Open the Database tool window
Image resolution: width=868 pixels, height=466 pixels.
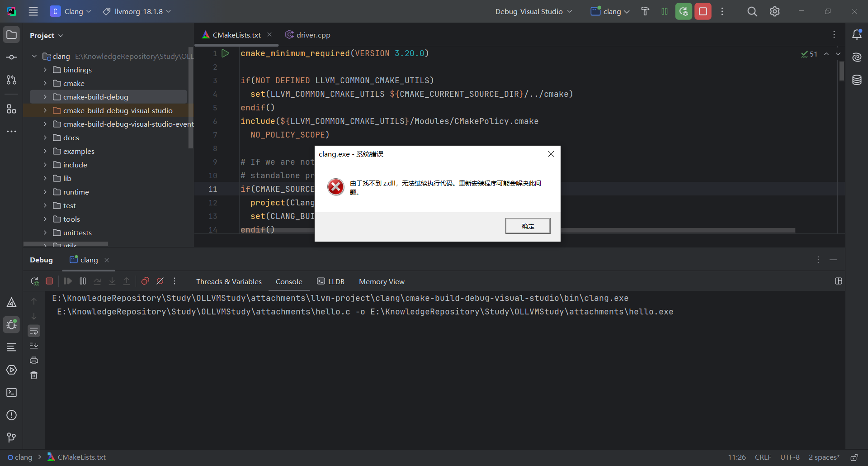click(857, 80)
